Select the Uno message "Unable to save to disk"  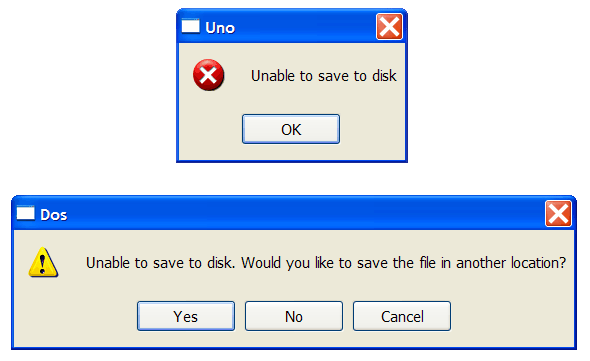pyautogui.click(x=324, y=76)
